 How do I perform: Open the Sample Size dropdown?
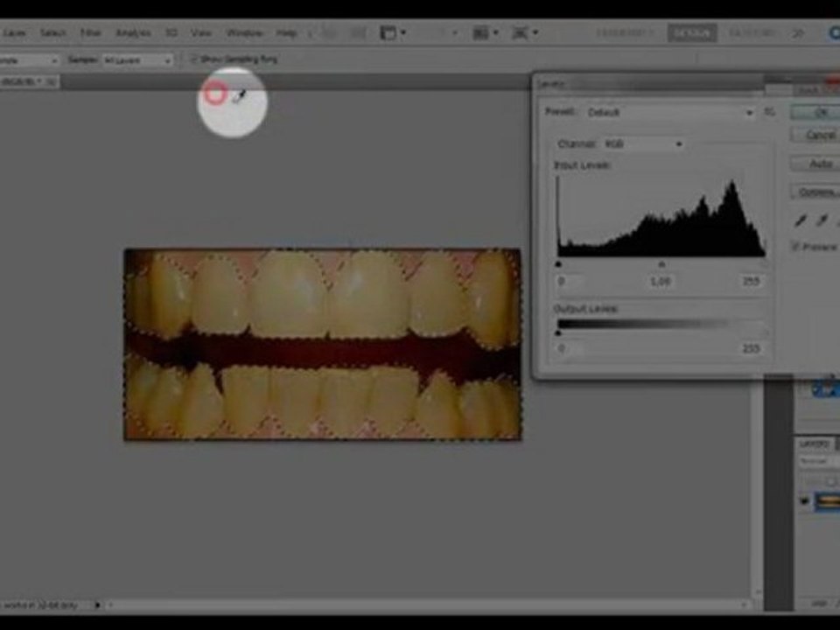(29, 60)
